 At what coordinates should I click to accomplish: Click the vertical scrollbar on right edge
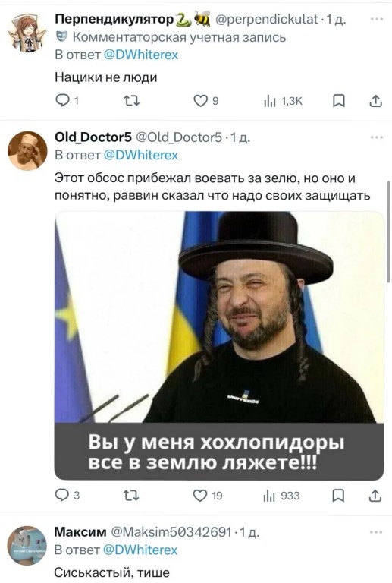pos(388,232)
